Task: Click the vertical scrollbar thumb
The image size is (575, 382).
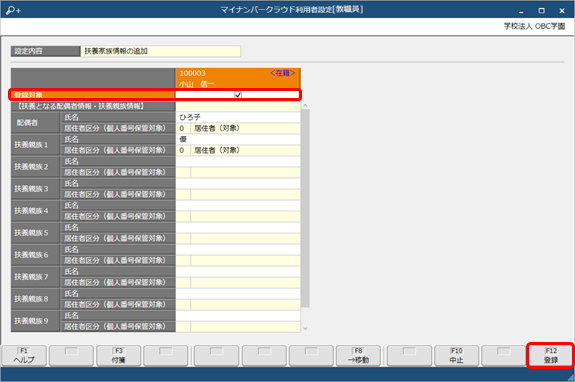Action: click(x=305, y=208)
